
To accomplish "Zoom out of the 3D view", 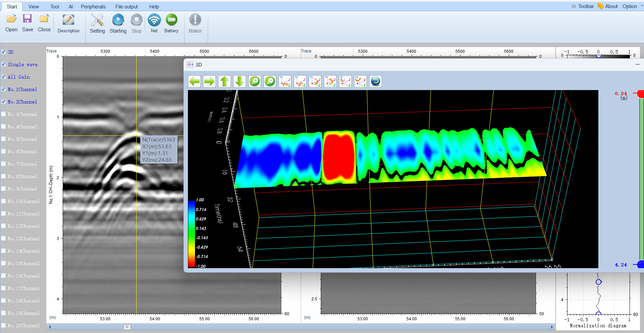I will [x=270, y=81].
